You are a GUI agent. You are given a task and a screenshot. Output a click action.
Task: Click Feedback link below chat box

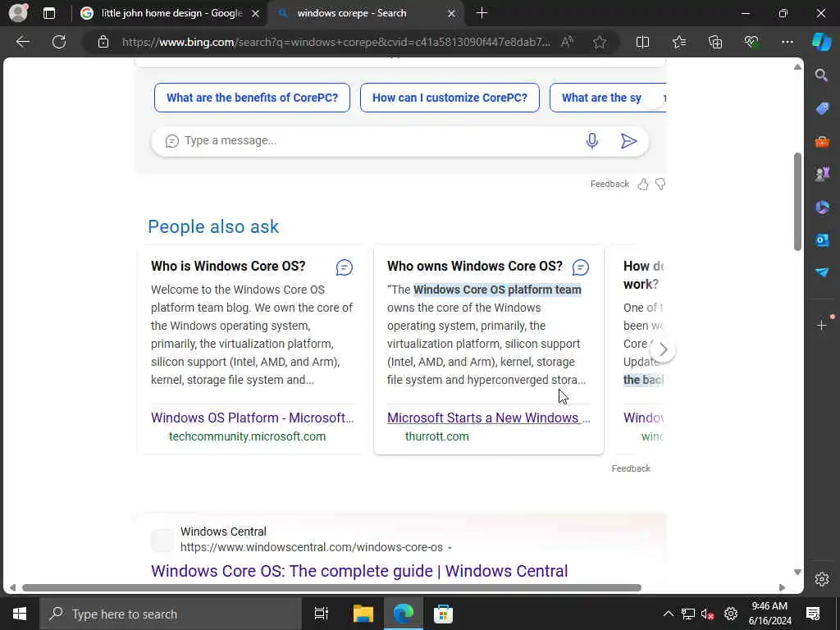point(609,184)
